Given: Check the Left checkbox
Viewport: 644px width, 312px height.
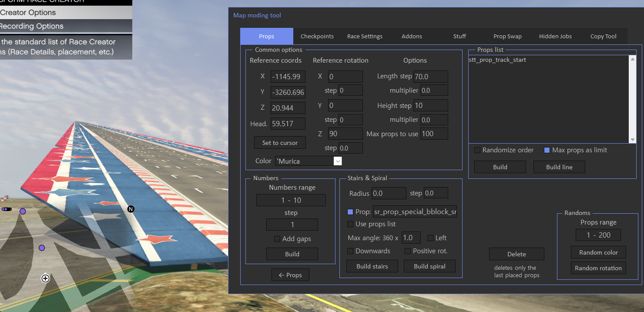Looking at the screenshot, I should click(430, 238).
